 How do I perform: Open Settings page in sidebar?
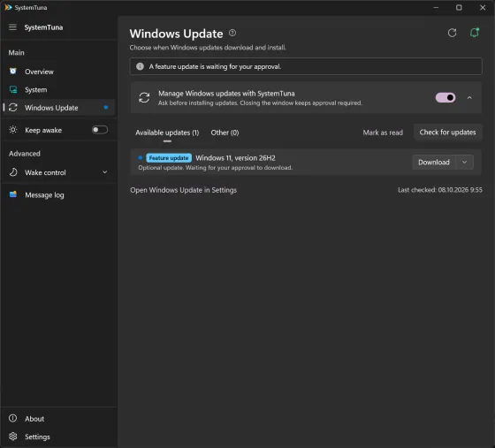58,437
